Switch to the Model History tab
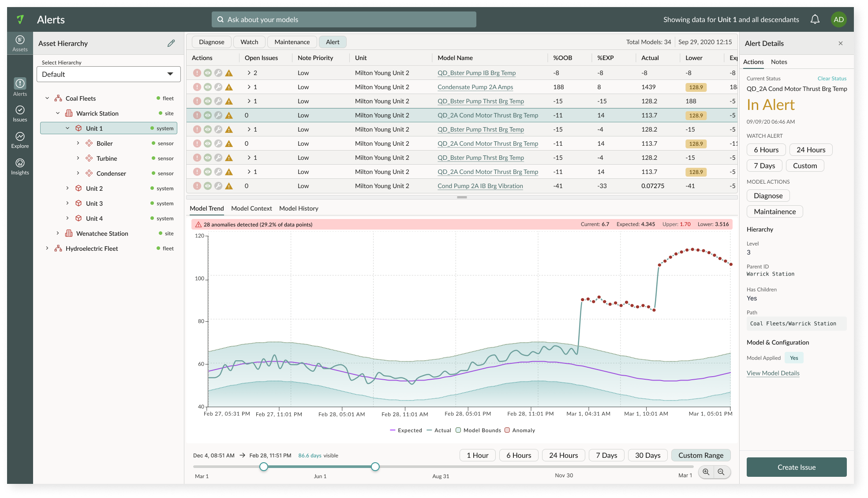The height and width of the screenshot is (498, 868). (x=299, y=208)
